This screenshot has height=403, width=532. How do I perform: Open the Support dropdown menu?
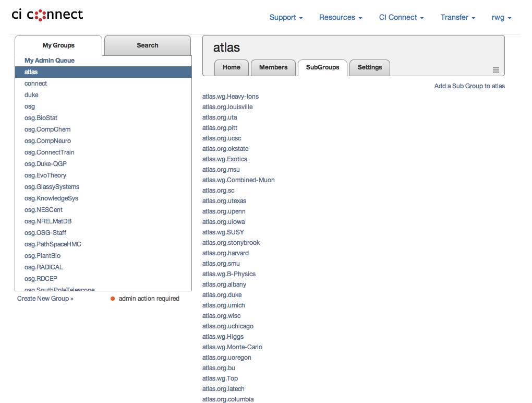pos(286,17)
